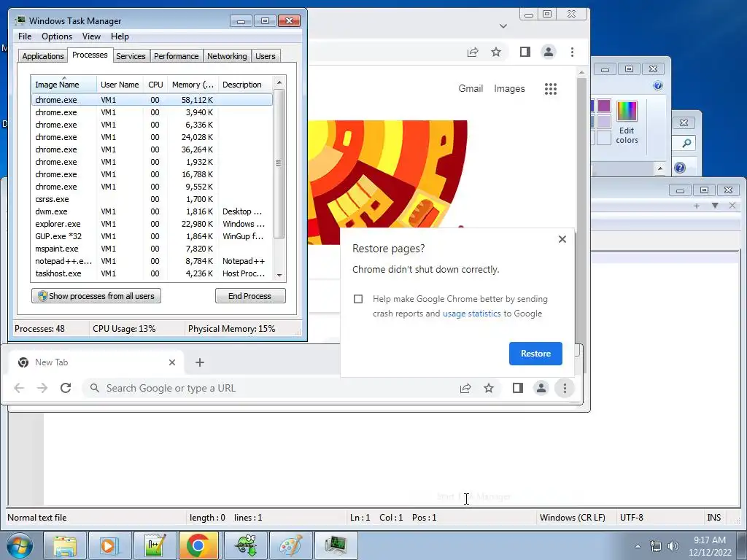Launch Windows Media Player from taskbar
Screen dimensions: 747x560
109,545
